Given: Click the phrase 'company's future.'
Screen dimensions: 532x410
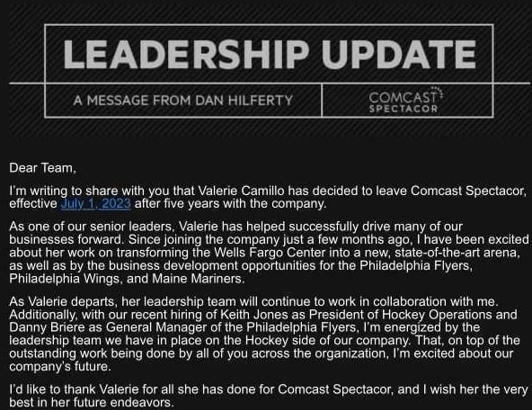Looking at the screenshot, I should [x=60, y=367].
